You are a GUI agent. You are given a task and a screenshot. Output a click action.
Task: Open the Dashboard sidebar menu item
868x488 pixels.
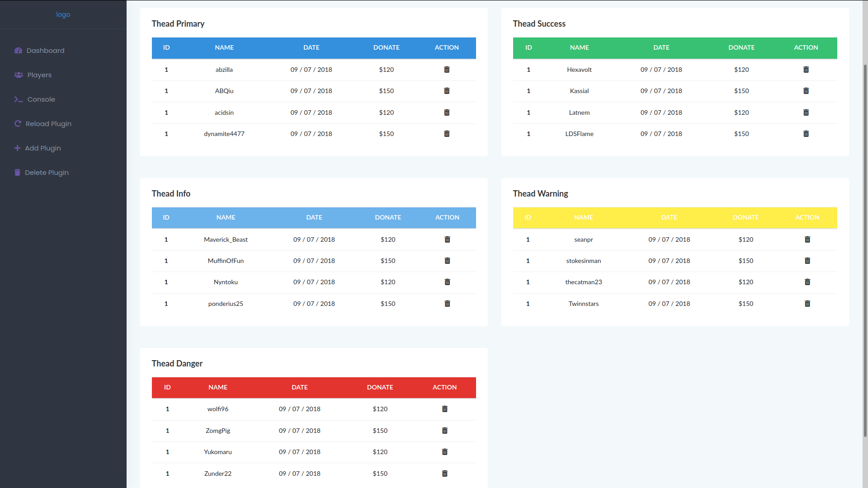click(45, 51)
